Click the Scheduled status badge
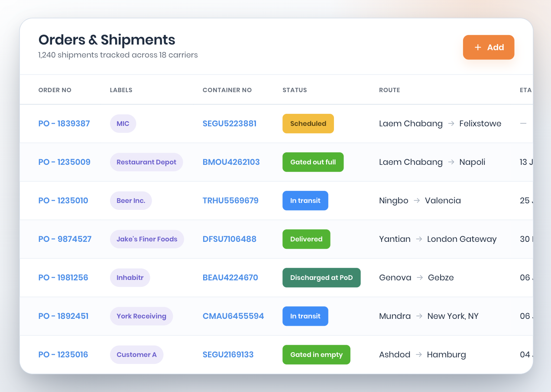The height and width of the screenshot is (392, 551). point(308,124)
